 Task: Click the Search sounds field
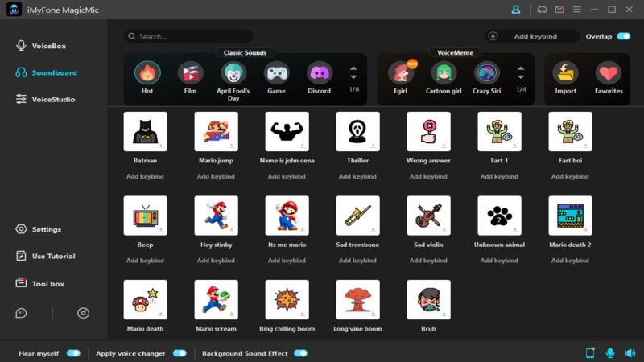(188, 36)
